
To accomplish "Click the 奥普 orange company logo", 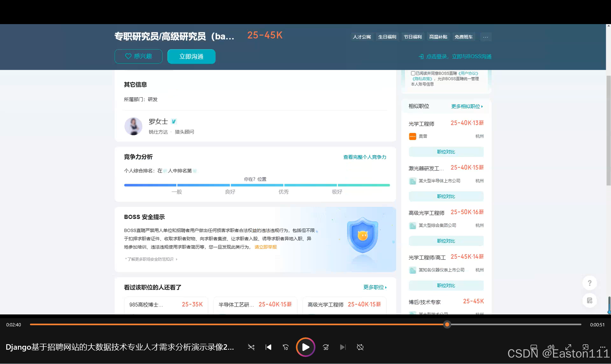I will point(412,136).
